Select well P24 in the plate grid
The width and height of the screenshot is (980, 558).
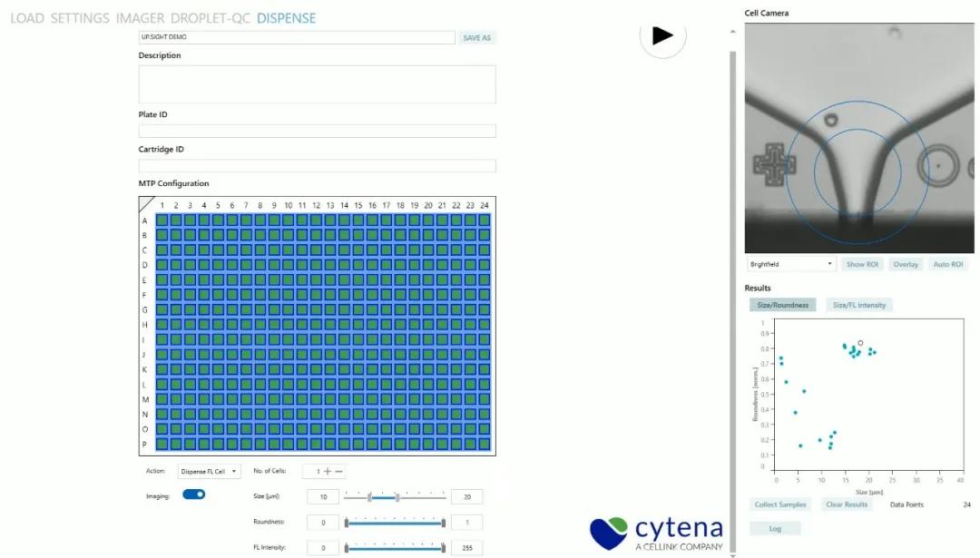click(485, 444)
